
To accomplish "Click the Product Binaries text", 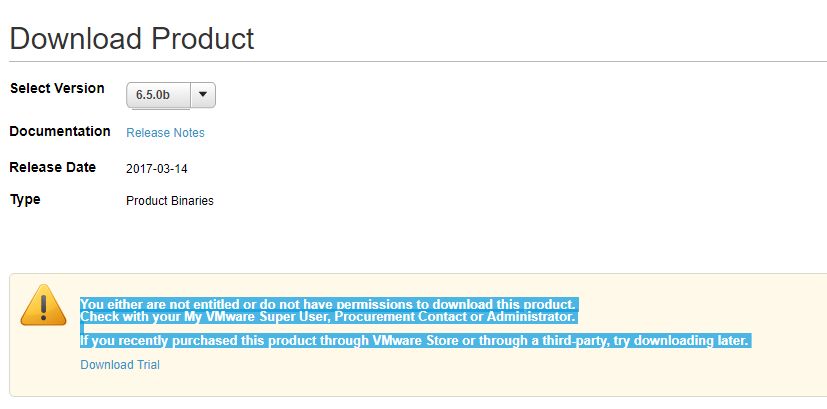I will [x=170, y=201].
